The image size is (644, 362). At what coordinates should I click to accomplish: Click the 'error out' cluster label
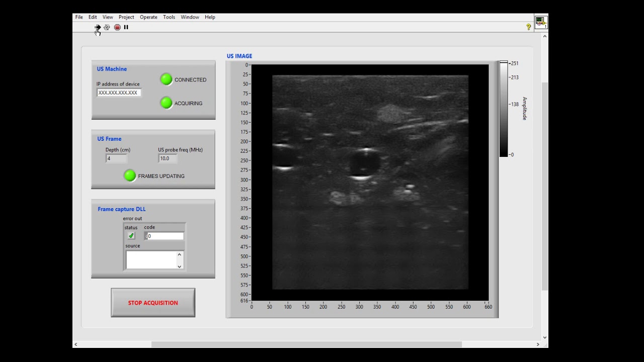pyautogui.click(x=132, y=219)
